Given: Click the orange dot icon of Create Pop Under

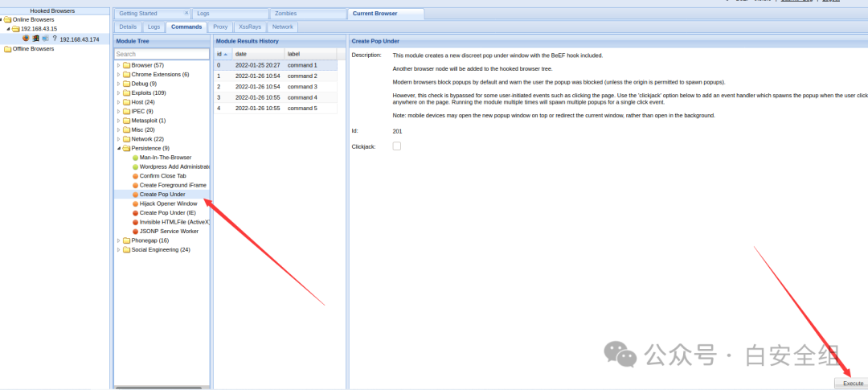Looking at the screenshot, I should point(135,195).
